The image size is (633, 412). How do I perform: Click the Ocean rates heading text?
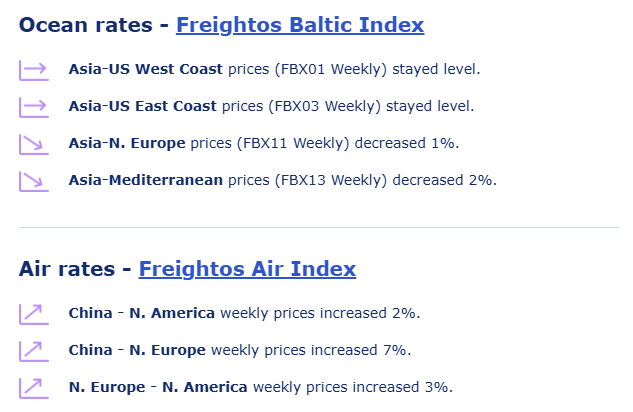click(85, 25)
